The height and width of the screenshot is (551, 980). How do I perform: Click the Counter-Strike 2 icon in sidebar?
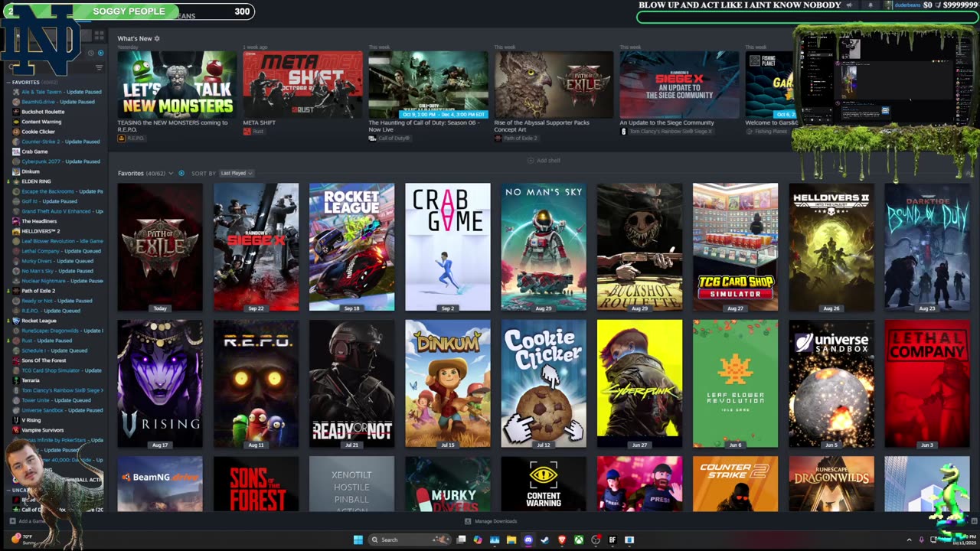(x=16, y=142)
